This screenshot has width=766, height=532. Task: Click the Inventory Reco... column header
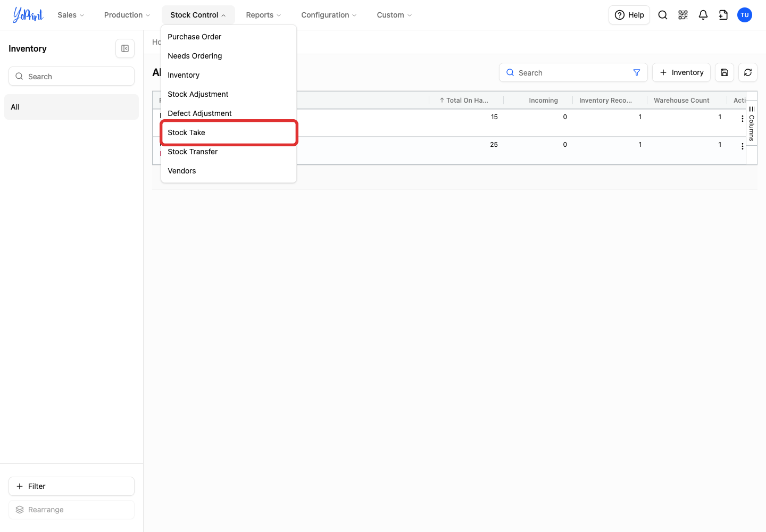point(610,100)
